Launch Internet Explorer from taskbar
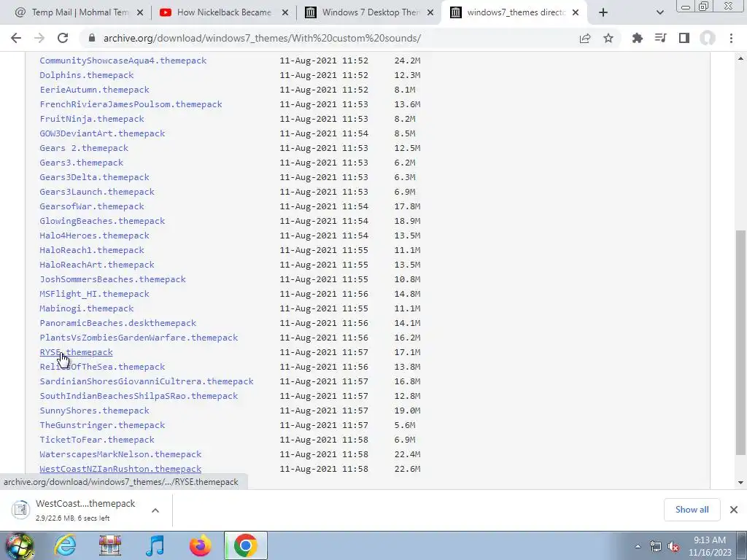 tap(65, 545)
